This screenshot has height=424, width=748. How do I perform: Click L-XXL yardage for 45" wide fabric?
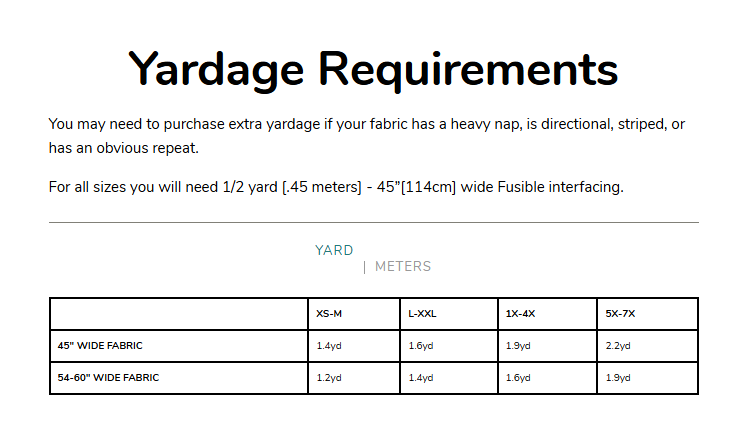click(421, 346)
